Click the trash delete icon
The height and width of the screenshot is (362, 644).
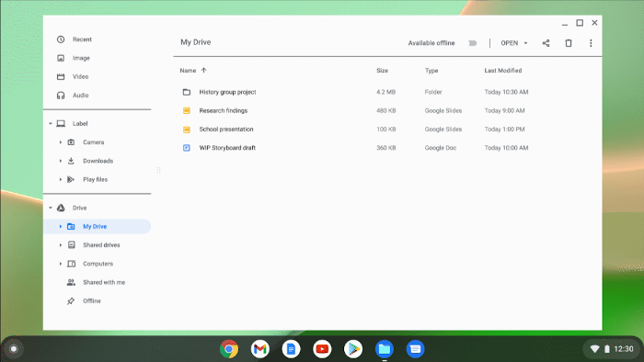click(x=569, y=43)
